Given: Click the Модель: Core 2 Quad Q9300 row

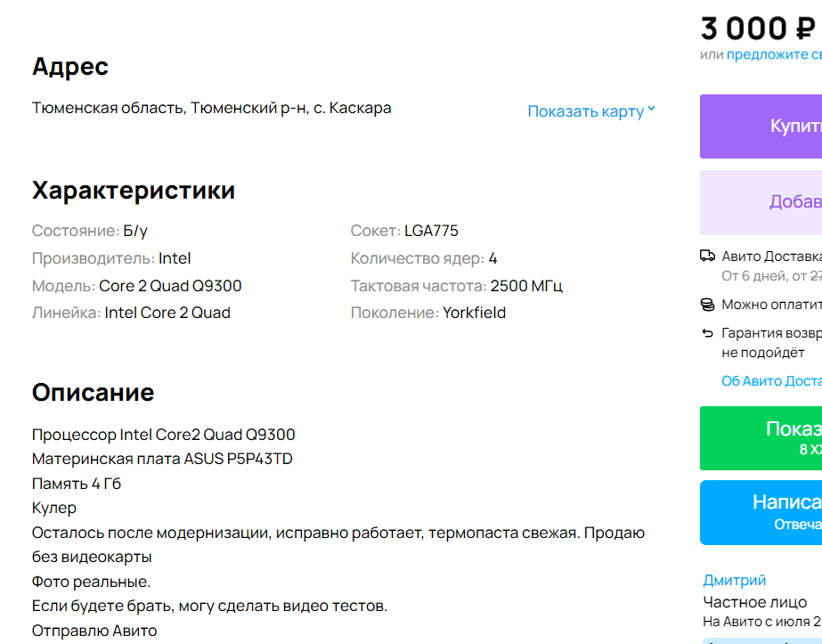Looking at the screenshot, I should click(x=137, y=286).
